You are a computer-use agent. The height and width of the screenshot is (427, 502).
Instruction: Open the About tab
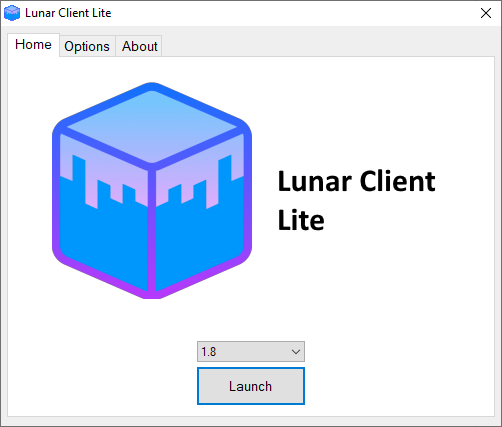click(139, 46)
